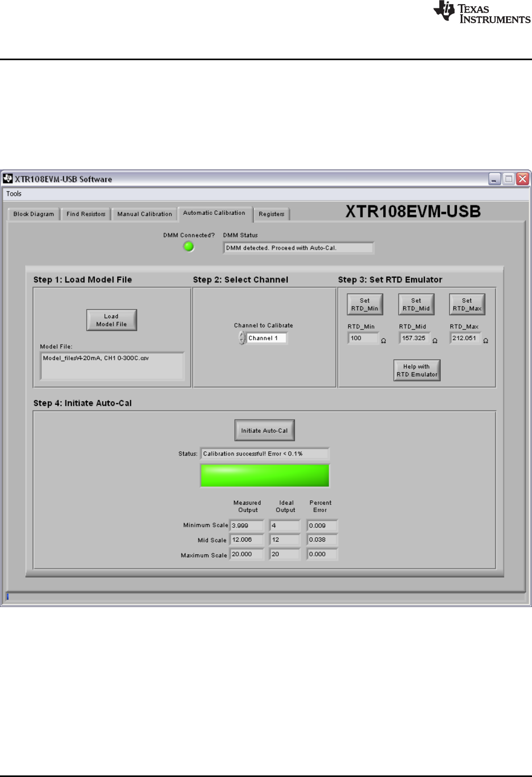Click the Set RTD_Min button
The width and height of the screenshot is (532, 777).
[x=365, y=304]
